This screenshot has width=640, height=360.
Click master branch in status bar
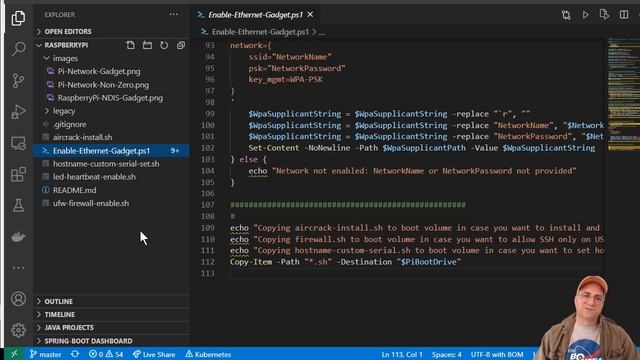point(46,354)
